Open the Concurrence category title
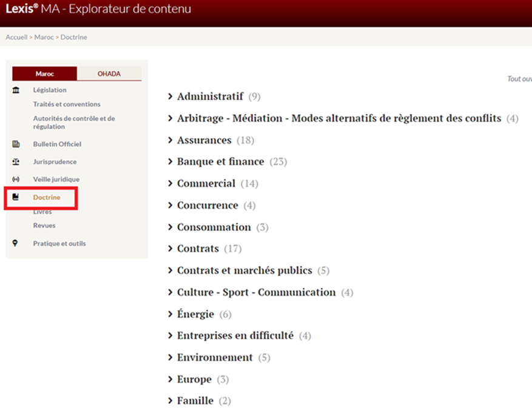Image resolution: width=532 pixels, height=416 pixels. point(207,205)
